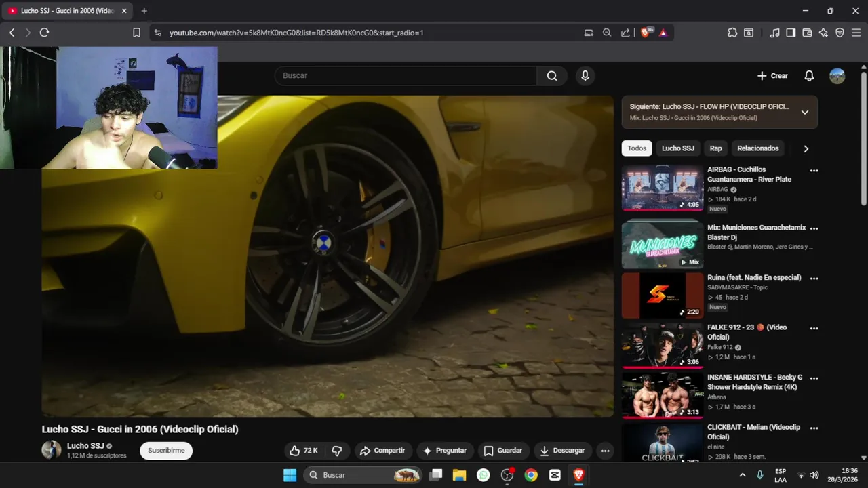Screen dimensions: 868x488
Task: Open options menu for AIRBAG Cuchillos video
Action: 814,171
